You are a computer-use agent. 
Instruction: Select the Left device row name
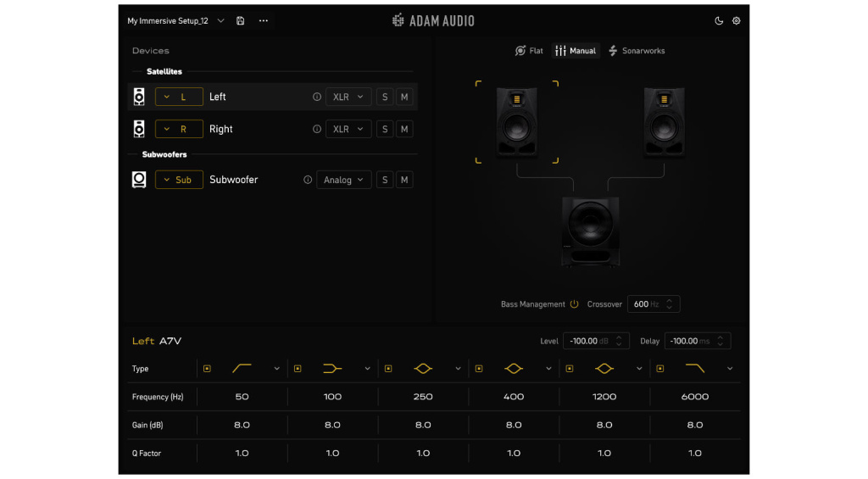pos(218,97)
